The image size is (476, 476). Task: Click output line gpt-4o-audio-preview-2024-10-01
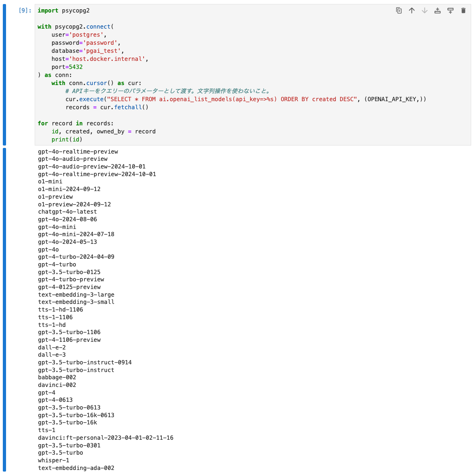(92, 167)
